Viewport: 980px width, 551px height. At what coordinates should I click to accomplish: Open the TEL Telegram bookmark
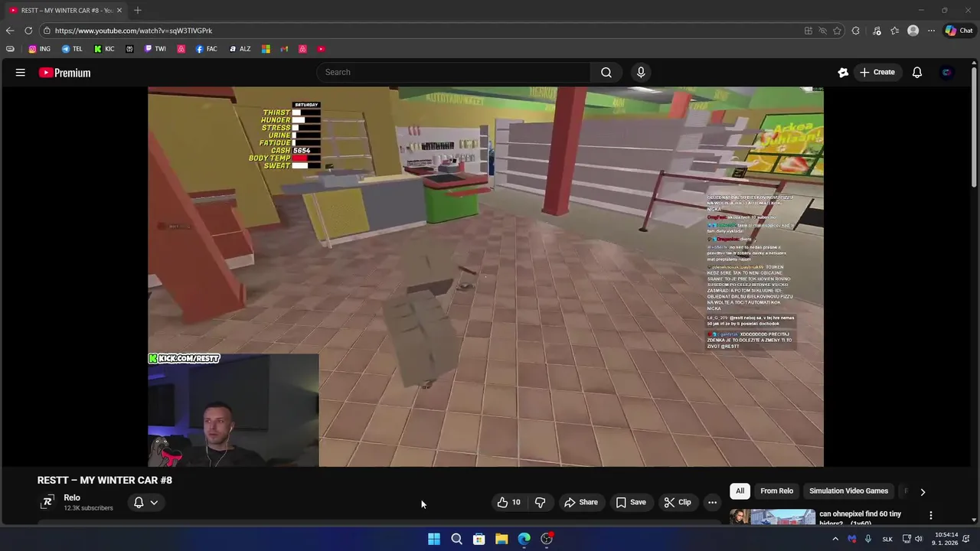(72, 49)
